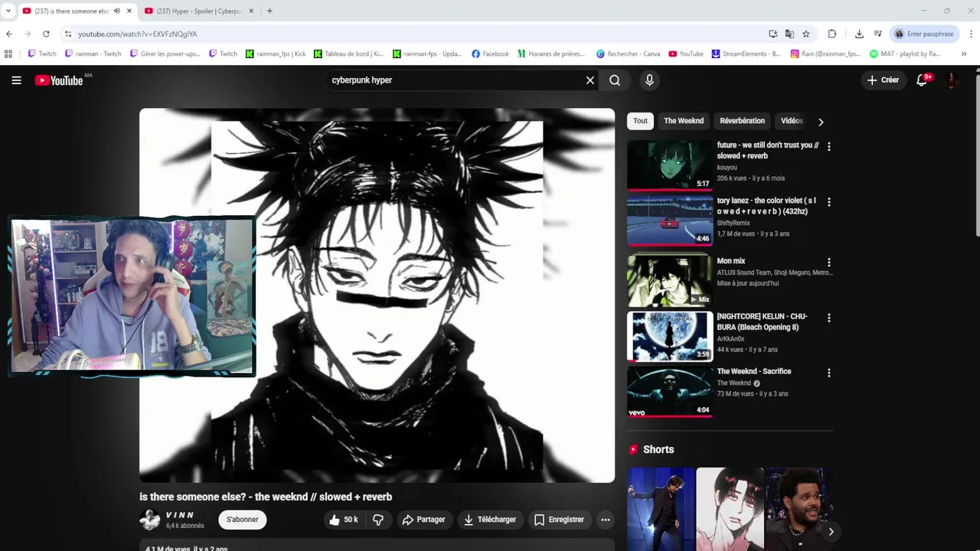
Task: Open the Mon mix thumbnail
Action: [x=670, y=280]
